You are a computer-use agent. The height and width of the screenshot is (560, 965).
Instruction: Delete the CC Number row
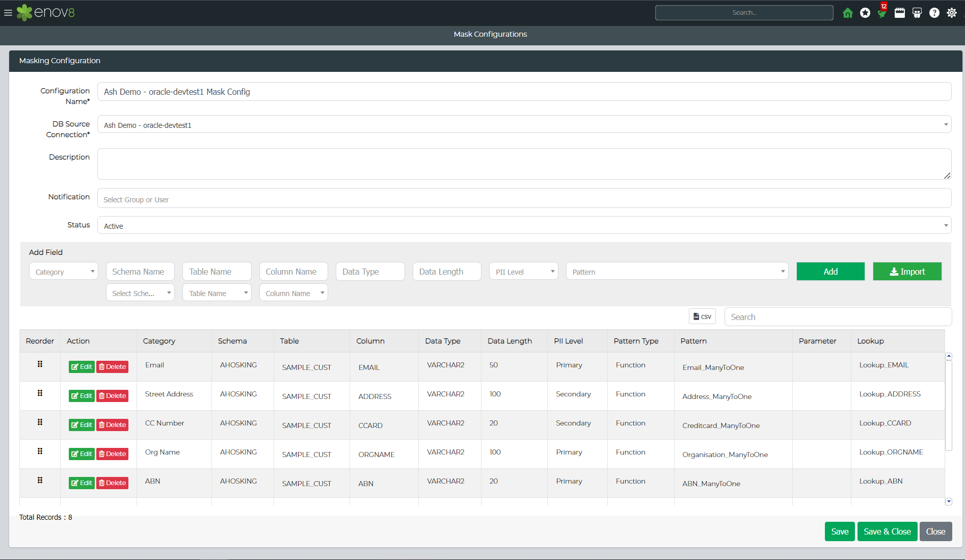pos(113,425)
